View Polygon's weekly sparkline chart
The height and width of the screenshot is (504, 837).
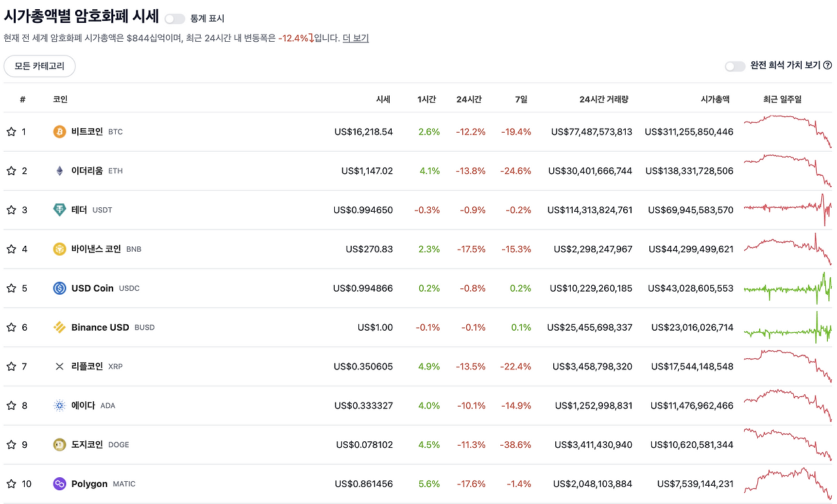pyautogui.click(x=787, y=484)
